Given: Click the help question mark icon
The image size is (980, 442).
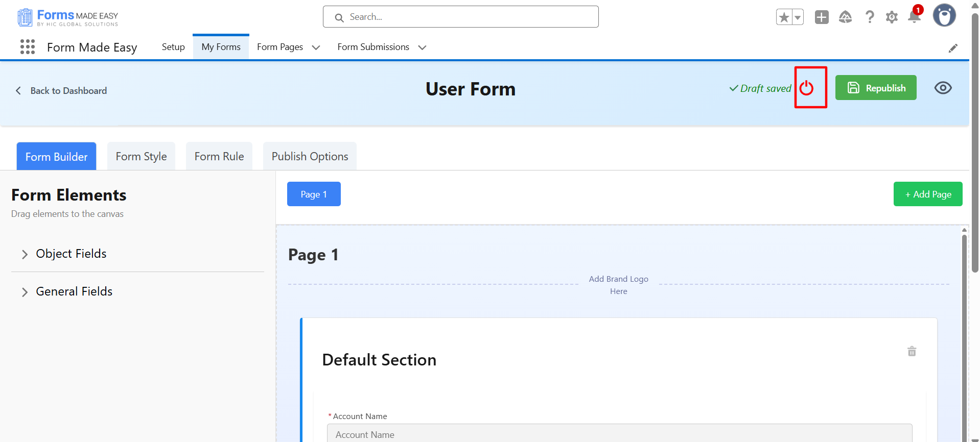Looking at the screenshot, I should coord(869,17).
